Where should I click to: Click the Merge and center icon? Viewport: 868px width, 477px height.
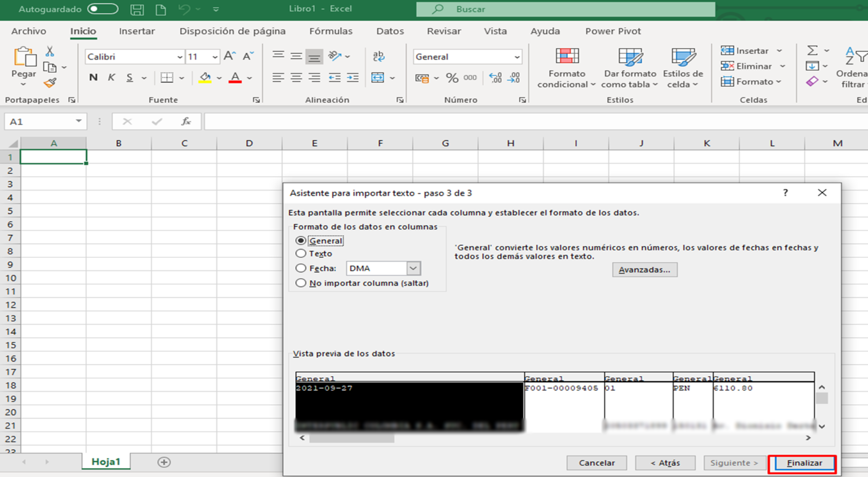click(x=378, y=77)
